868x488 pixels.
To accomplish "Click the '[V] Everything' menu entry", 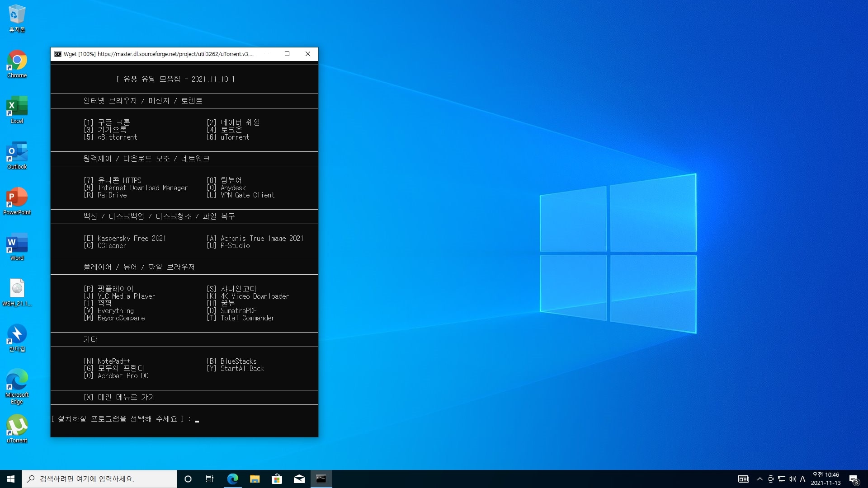I will click(x=109, y=311).
